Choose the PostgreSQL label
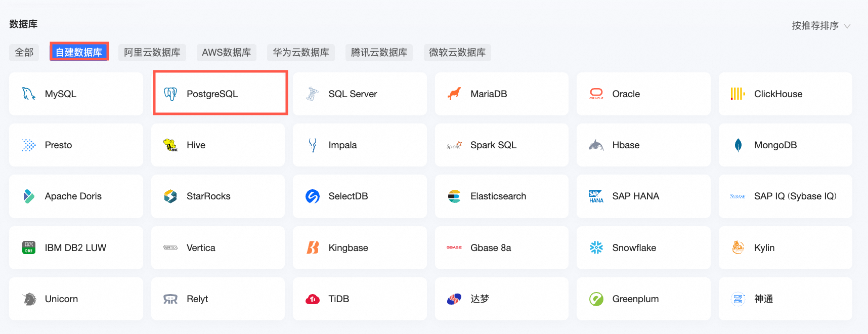The image size is (868, 334). pyautogui.click(x=212, y=94)
